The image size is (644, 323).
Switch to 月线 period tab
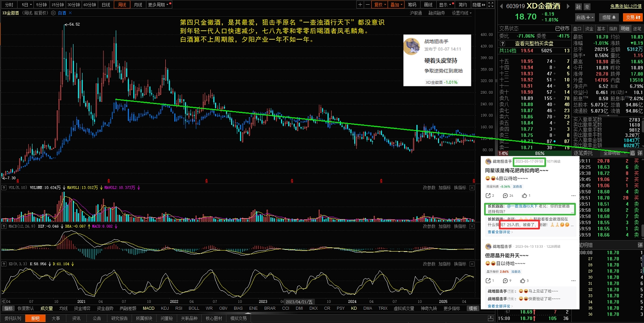coord(138,5)
